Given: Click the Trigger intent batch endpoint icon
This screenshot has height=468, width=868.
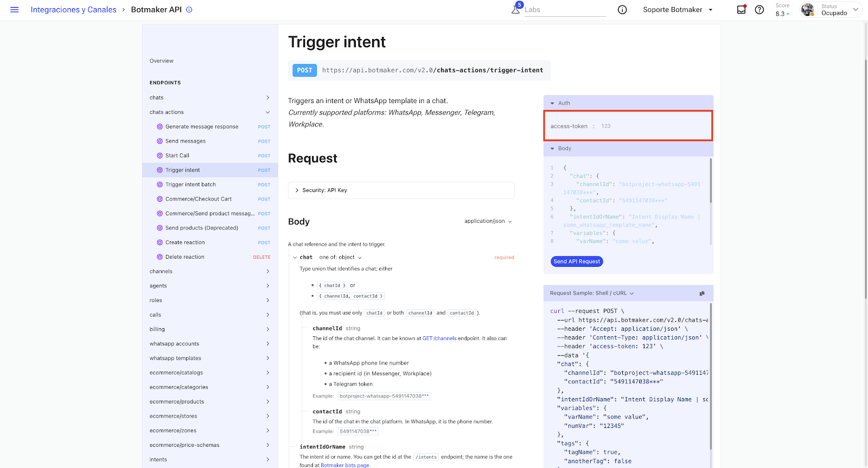Looking at the screenshot, I should click(x=159, y=184).
